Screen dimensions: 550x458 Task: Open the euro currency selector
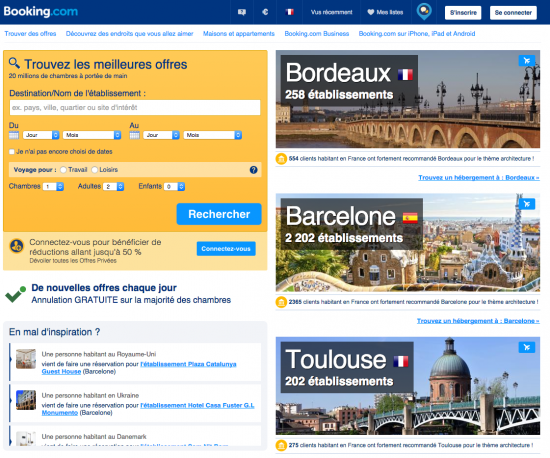tap(265, 12)
